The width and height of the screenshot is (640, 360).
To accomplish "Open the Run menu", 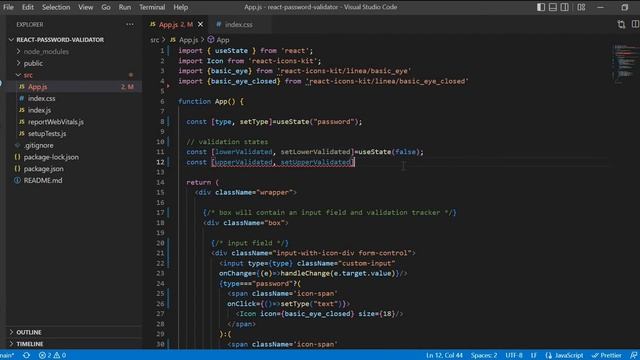I will 125,7.
